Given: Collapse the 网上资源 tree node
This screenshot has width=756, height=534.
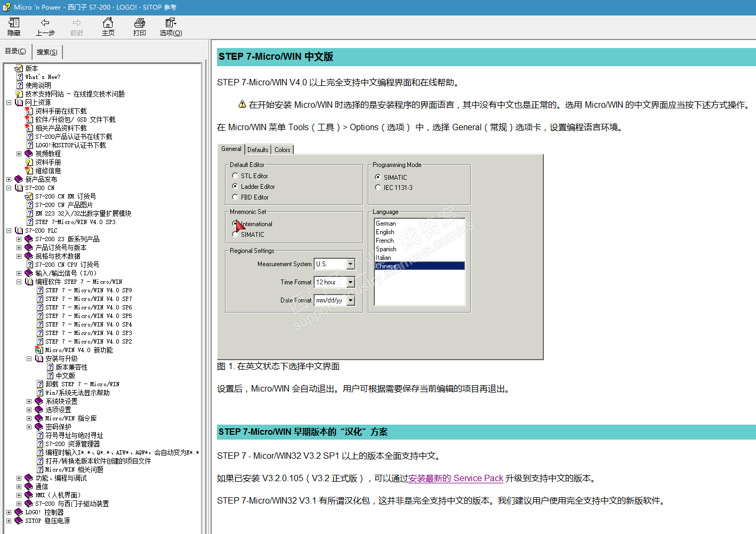Looking at the screenshot, I should (x=9, y=102).
